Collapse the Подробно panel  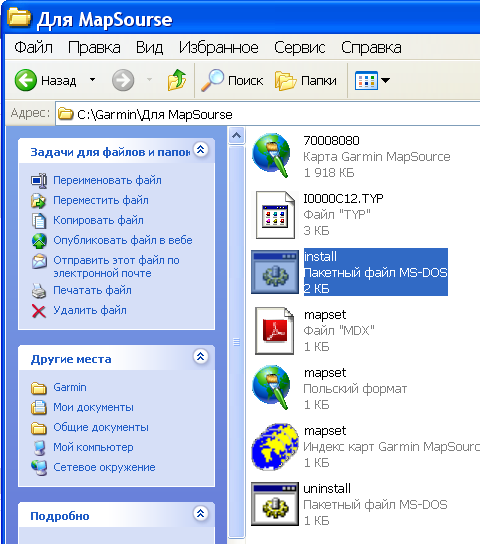tap(200, 513)
